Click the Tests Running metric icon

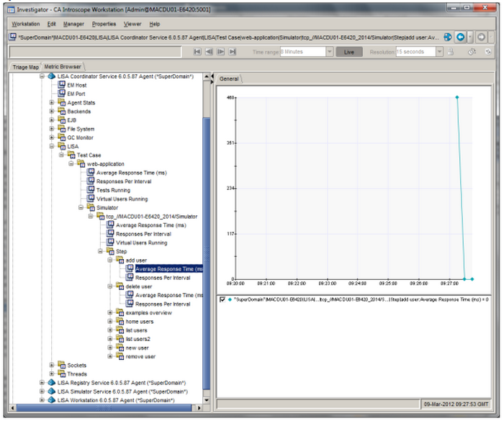pos(90,190)
